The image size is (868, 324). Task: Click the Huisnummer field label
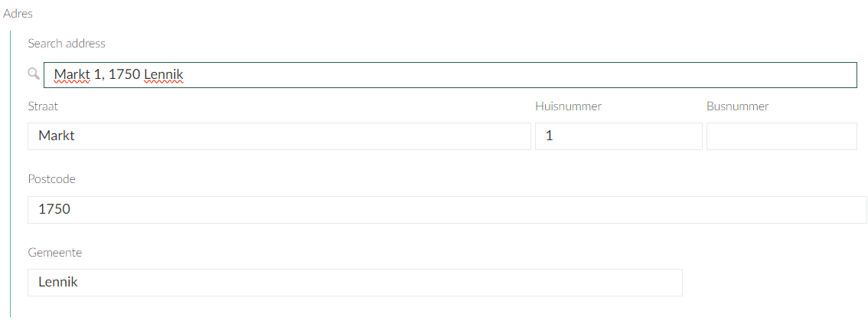click(x=568, y=106)
